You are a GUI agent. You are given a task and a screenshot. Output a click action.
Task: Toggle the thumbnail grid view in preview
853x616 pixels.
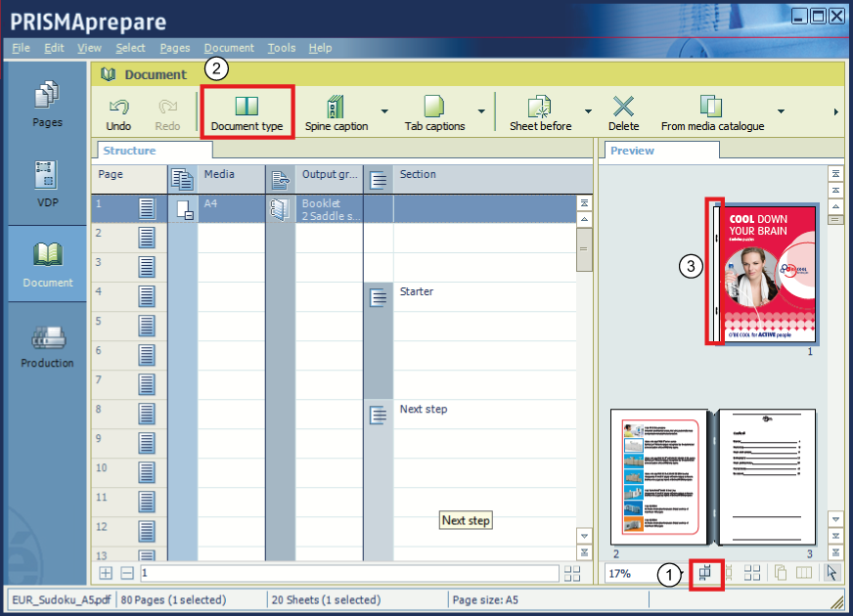[752, 574]
